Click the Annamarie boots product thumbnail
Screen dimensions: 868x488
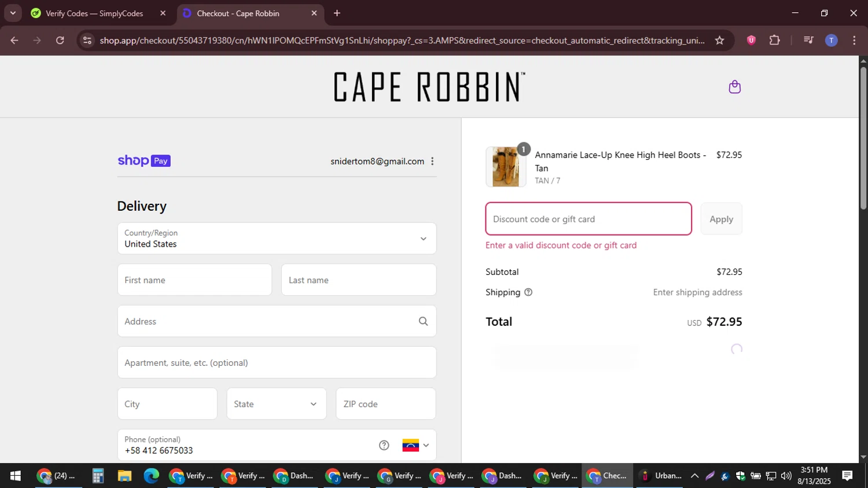(x=506, y=167)
